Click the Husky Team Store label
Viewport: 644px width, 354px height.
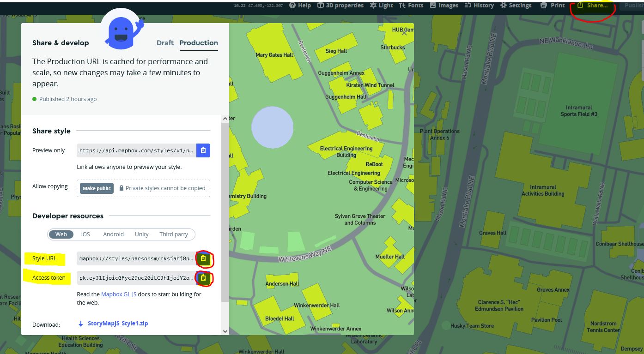[x=472, y=326]
